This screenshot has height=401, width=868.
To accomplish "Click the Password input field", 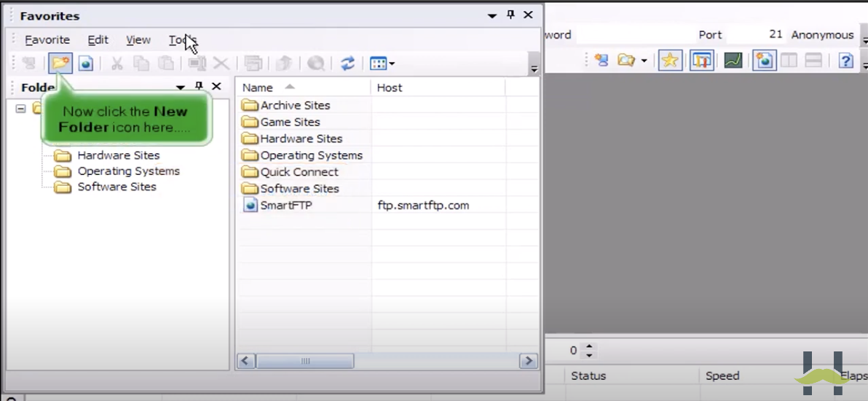I will coord(635,35).
